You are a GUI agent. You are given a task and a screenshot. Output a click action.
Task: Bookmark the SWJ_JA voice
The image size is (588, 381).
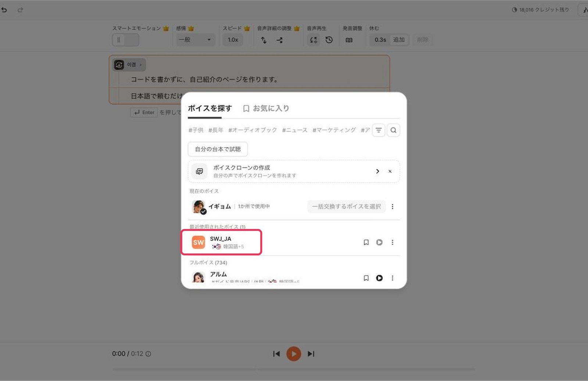366,242
